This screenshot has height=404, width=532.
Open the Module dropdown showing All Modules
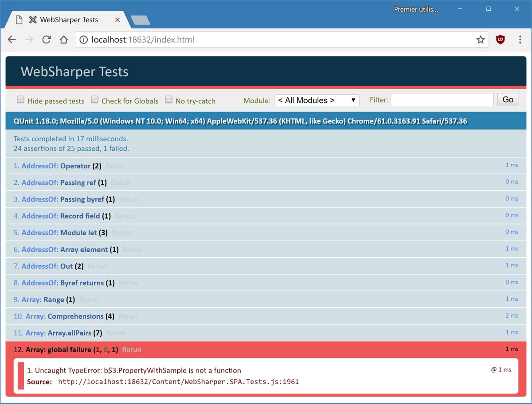pos(317,100)
